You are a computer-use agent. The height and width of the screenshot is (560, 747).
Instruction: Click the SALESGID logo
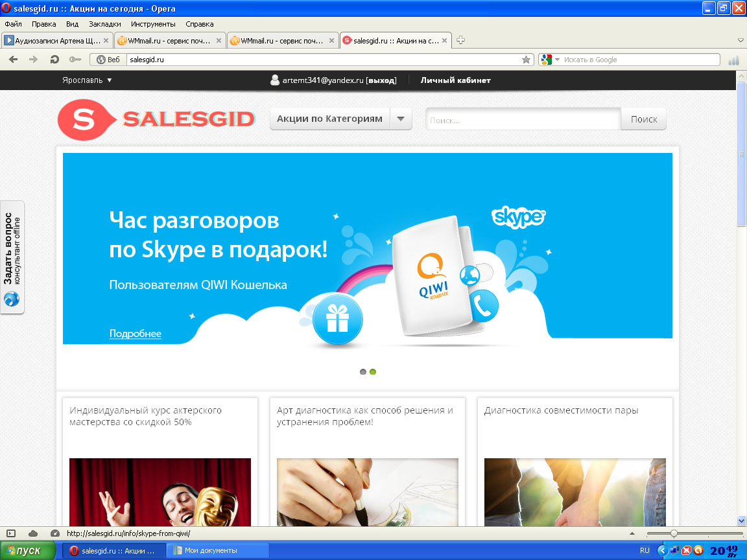pos(156,119)
